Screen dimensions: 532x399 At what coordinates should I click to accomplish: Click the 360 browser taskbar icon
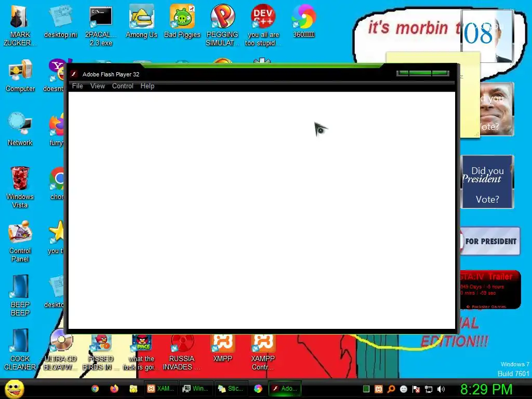click(x=258, y=389)
